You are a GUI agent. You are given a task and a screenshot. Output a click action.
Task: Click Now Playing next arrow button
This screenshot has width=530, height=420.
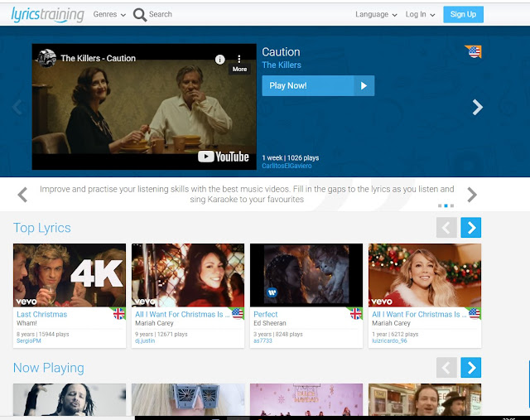[x=471, y=368]
